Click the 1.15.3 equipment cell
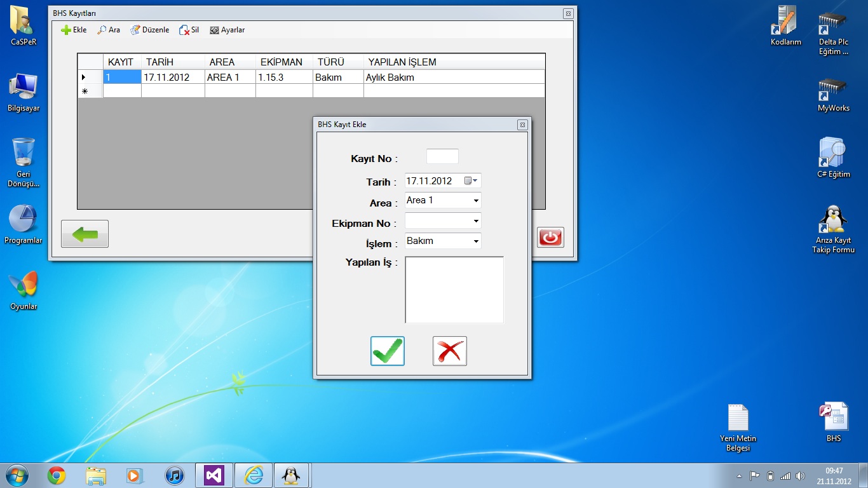This screenshot has width=868, height=488. [284, 77]
